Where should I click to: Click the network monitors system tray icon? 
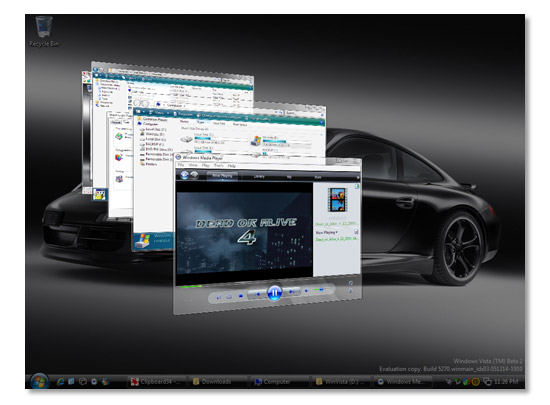coord(487,382)
